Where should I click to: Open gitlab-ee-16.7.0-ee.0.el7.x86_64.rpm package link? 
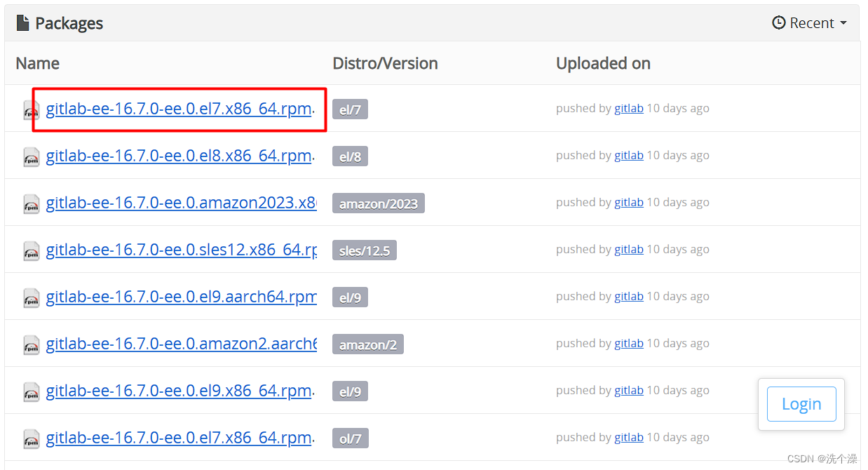click(x=177, y=109)
